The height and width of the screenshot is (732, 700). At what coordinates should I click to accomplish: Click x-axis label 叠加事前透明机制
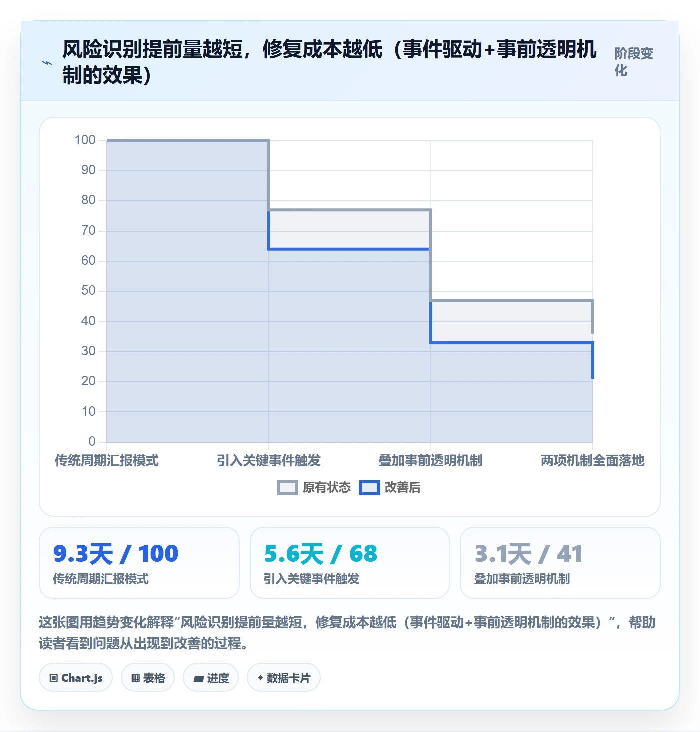tap(431, 460)
